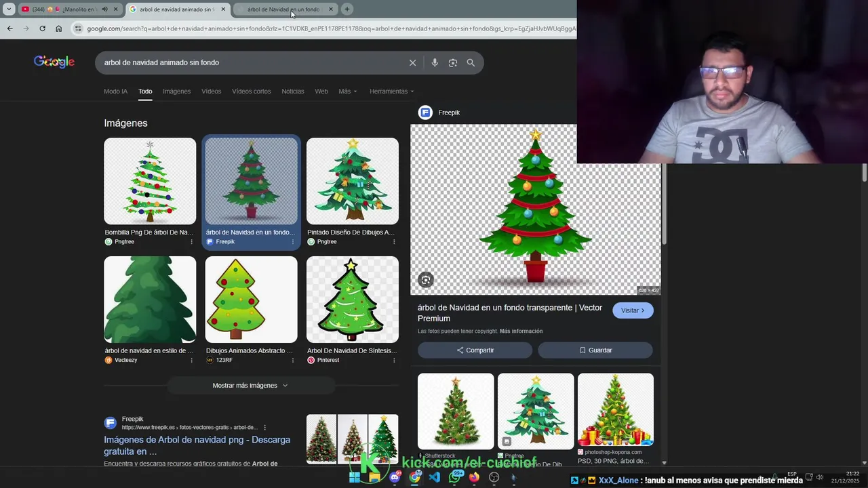Click the Visitar button

[x=633, y=310]
